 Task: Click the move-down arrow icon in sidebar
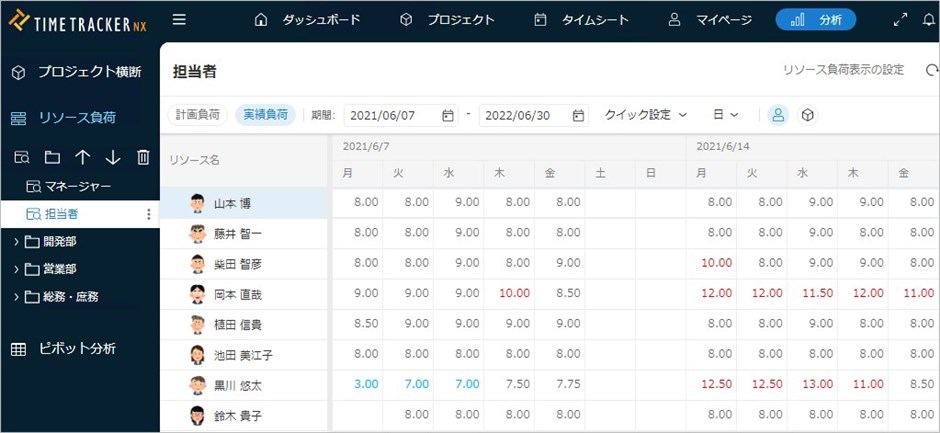(113, 157)
